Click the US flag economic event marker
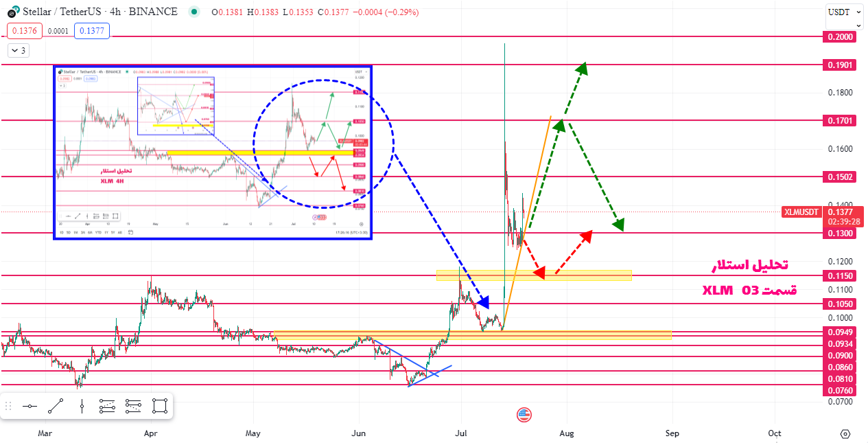Screen dimensions: 868x443 click(x=524, y=413)
